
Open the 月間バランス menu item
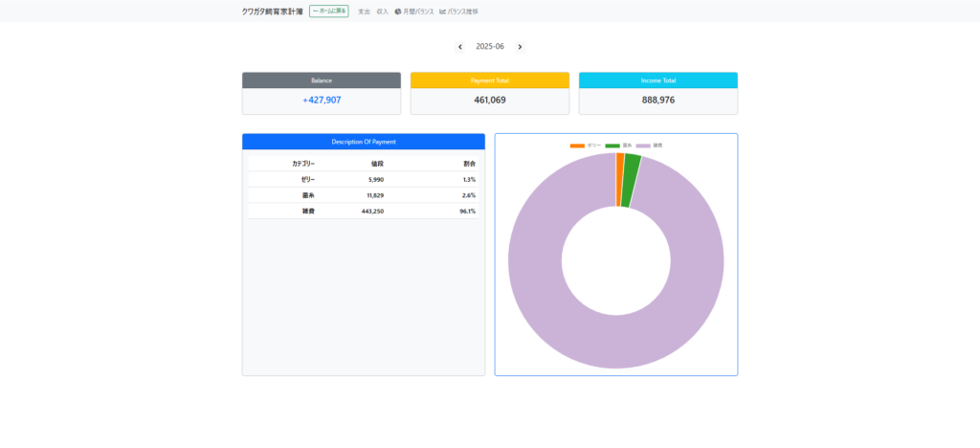pos(414,11)
